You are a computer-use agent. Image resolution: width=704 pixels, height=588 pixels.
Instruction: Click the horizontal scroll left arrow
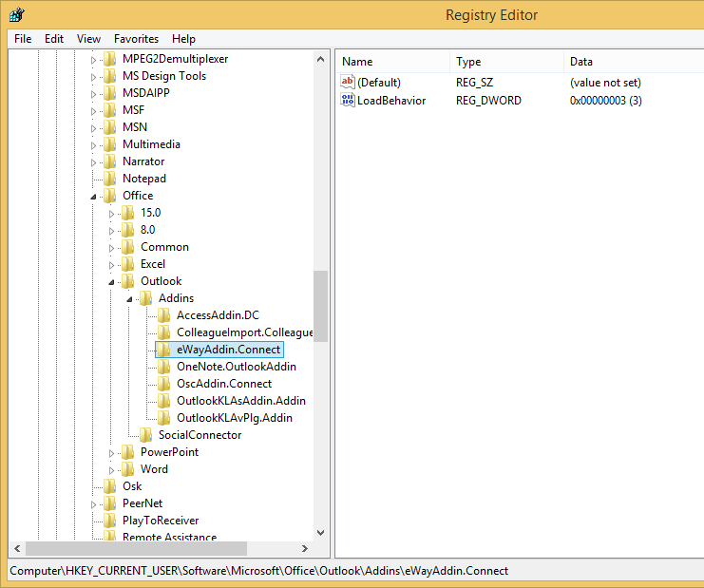17,548
